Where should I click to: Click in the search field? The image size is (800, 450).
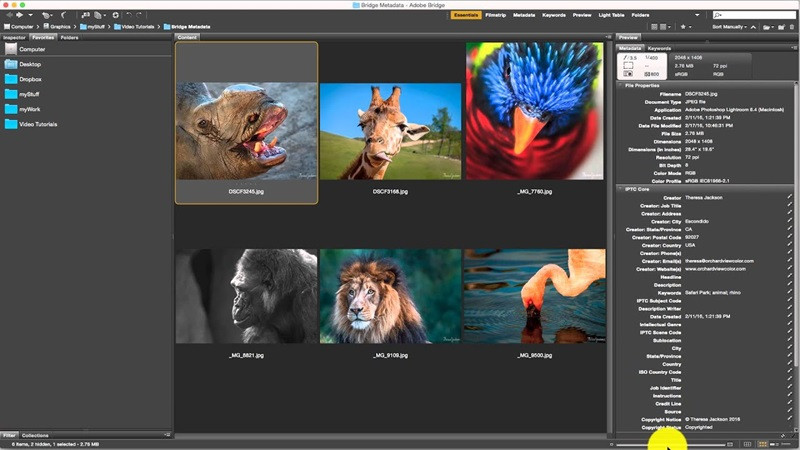tap(754, 15)
